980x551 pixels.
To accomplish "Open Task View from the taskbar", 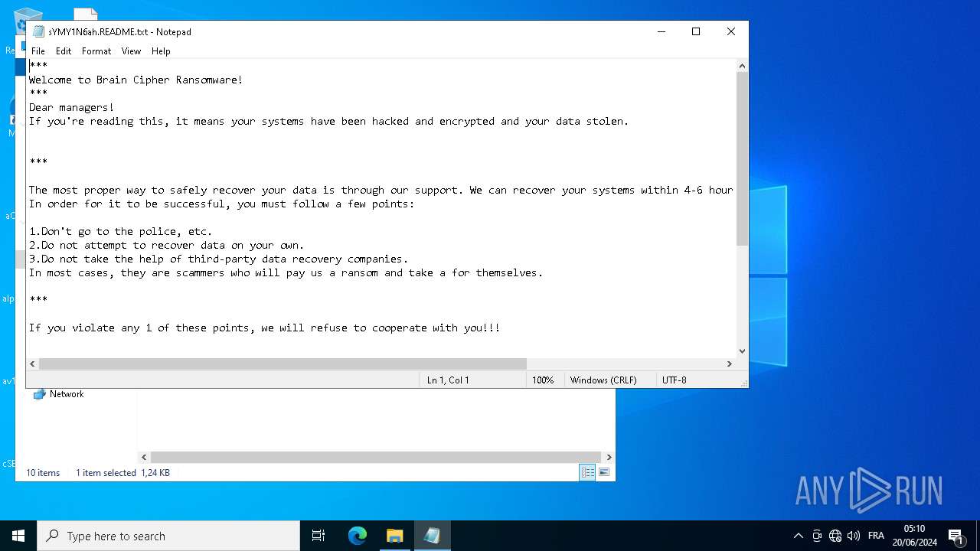I will 318,536.
